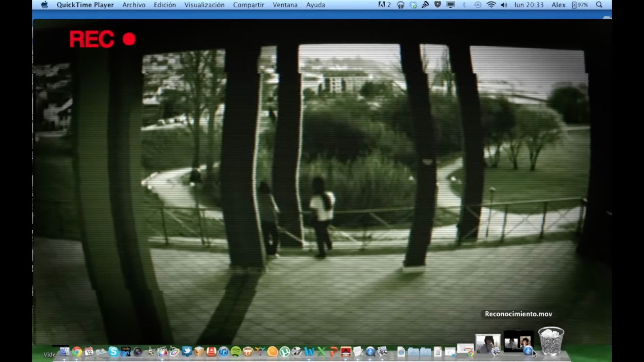644x362 pixels.
Task: Open Spotify in the Dock
Action: (x=236, y=352)
